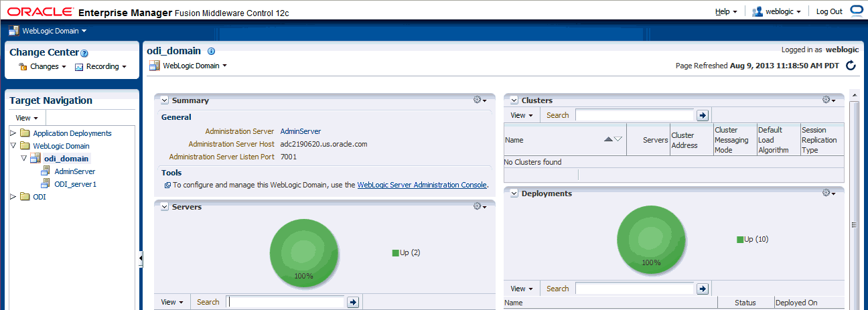Open the Recording menu
Viewport: 868px width, 310px height.
101,67
